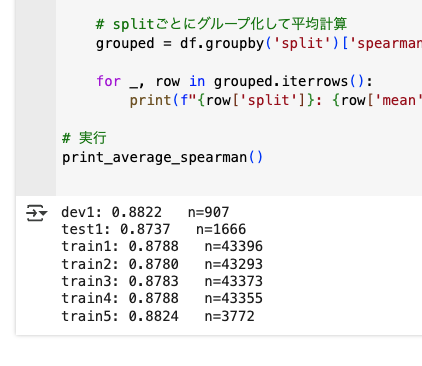The width and height of the screenshot is (422, 366).
Task: Click the value 'n=907'
Action: point(208,212)
